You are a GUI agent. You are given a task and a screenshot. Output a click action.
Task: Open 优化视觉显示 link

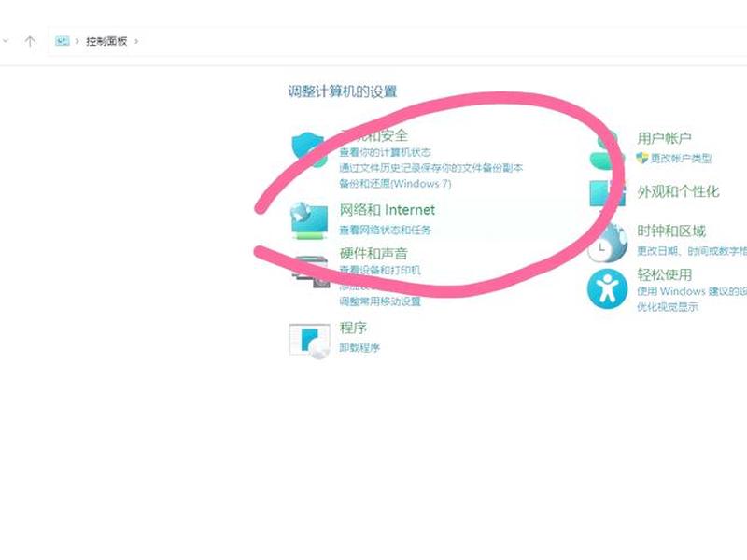tap(668, 307)
